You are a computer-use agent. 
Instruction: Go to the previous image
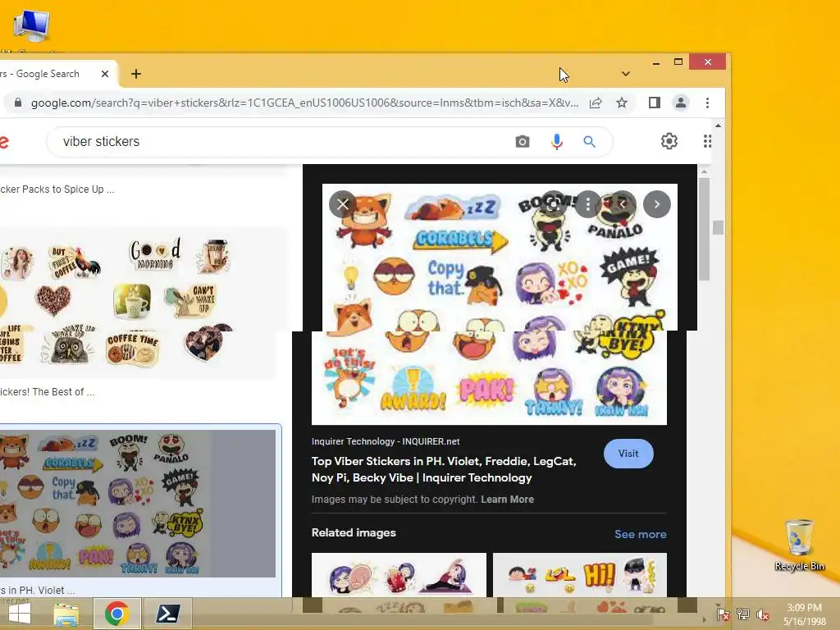623,204
